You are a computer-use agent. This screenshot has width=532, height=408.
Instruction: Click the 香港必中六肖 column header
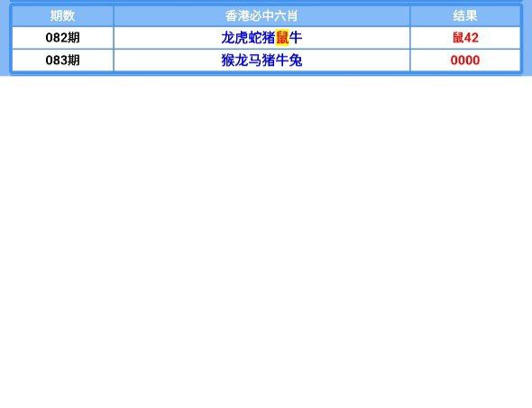click(x=261, y=15)
